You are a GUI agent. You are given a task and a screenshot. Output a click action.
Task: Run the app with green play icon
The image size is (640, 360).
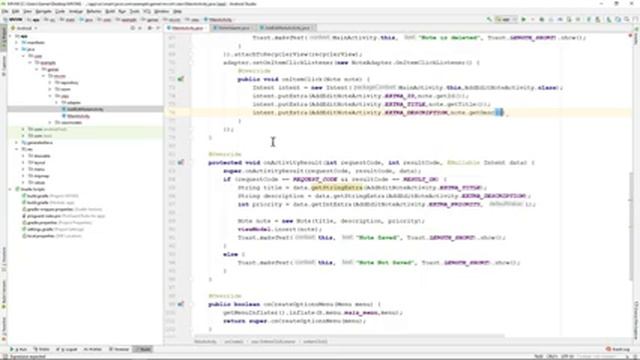[x=524, y=19]
